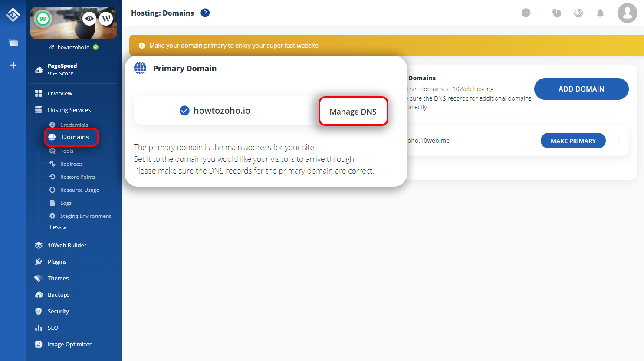644x361 pixels.
Task: Click the ADD DOMAIN button
Action: [582, 89]
